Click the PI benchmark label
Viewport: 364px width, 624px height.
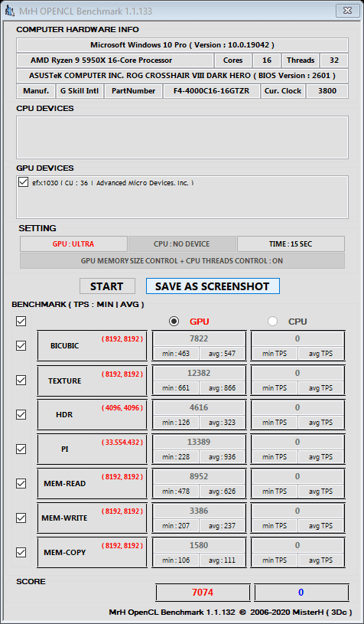(65, 449)
